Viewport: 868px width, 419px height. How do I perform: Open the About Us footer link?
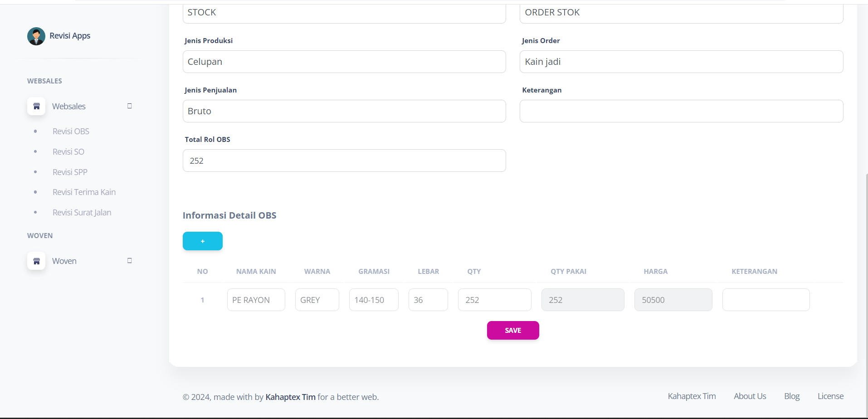click(x=750, y=396)
